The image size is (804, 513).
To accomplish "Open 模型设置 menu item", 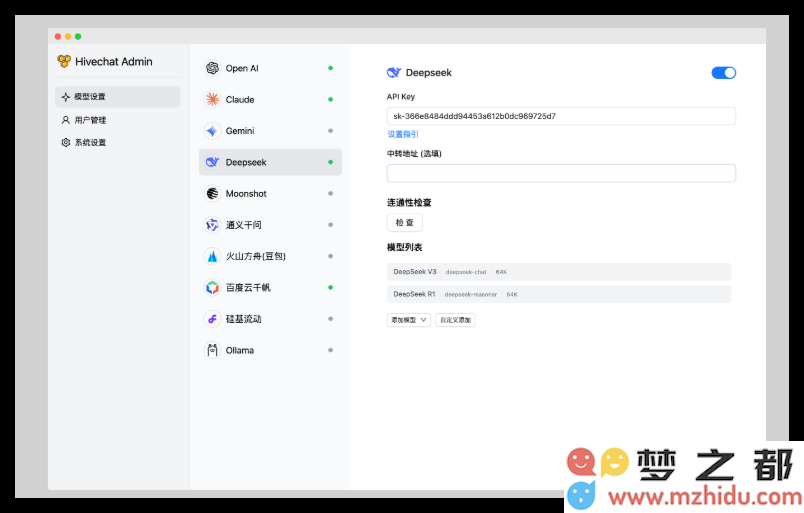I will [118, 97].
